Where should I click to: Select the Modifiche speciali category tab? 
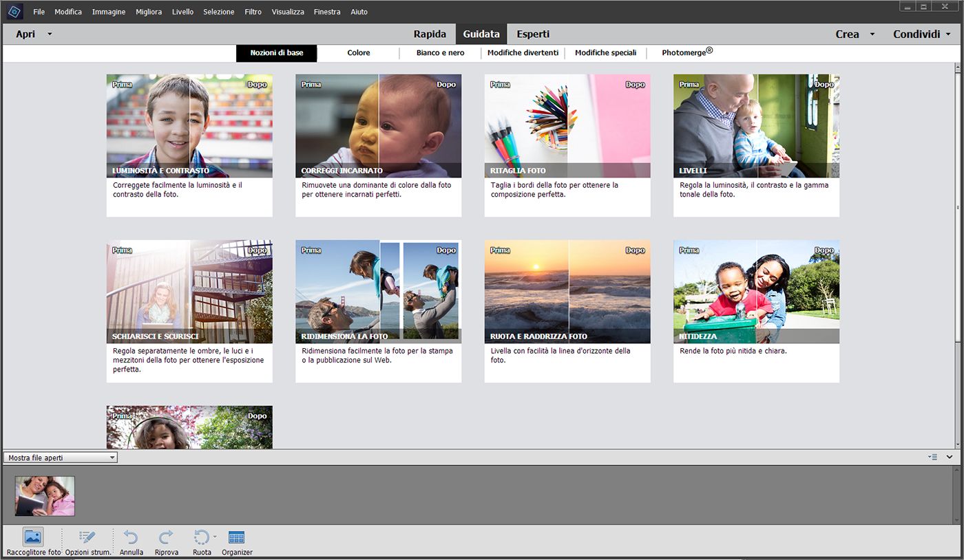tap(605, 53)
